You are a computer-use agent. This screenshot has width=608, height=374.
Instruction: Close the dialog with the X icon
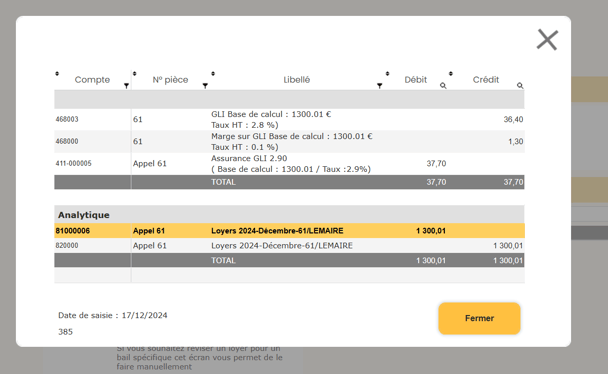point(547,40)
